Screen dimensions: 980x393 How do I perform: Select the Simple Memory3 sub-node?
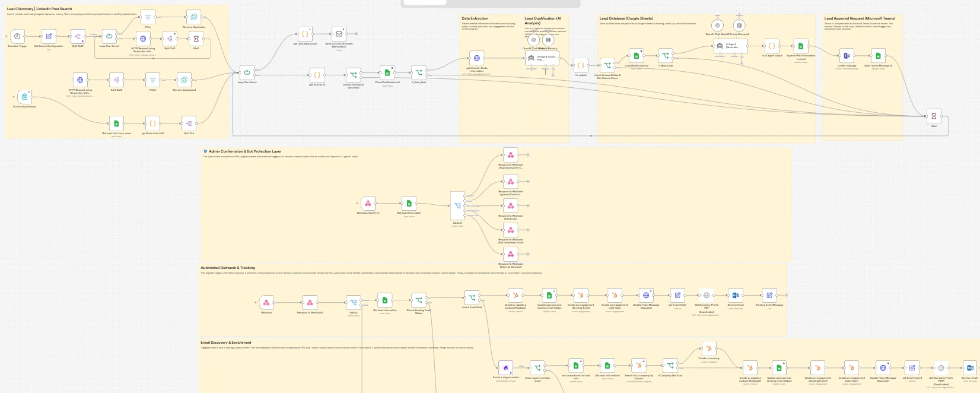739,26
